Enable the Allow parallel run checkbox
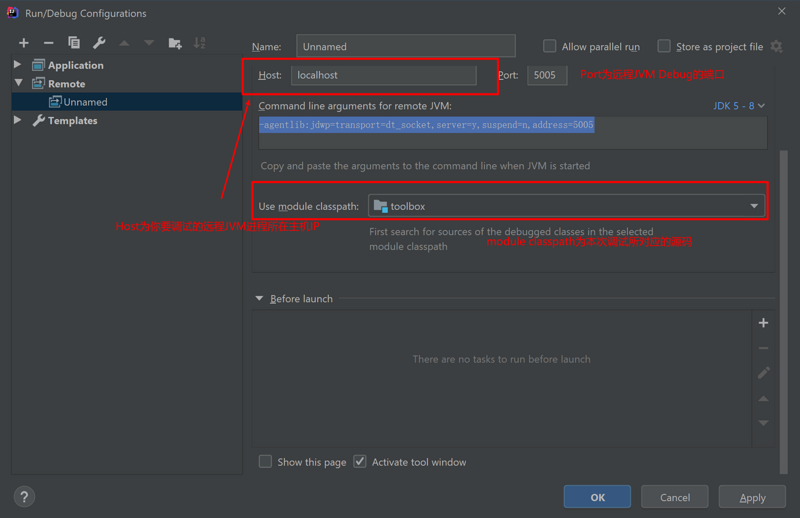The image size is (800, 518). point(549,46)
